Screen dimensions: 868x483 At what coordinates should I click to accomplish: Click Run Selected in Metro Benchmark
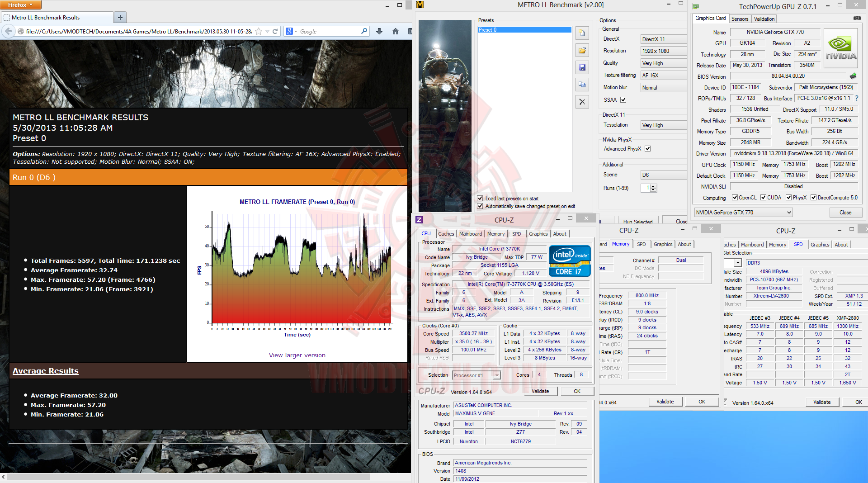(x=637, y=221)
